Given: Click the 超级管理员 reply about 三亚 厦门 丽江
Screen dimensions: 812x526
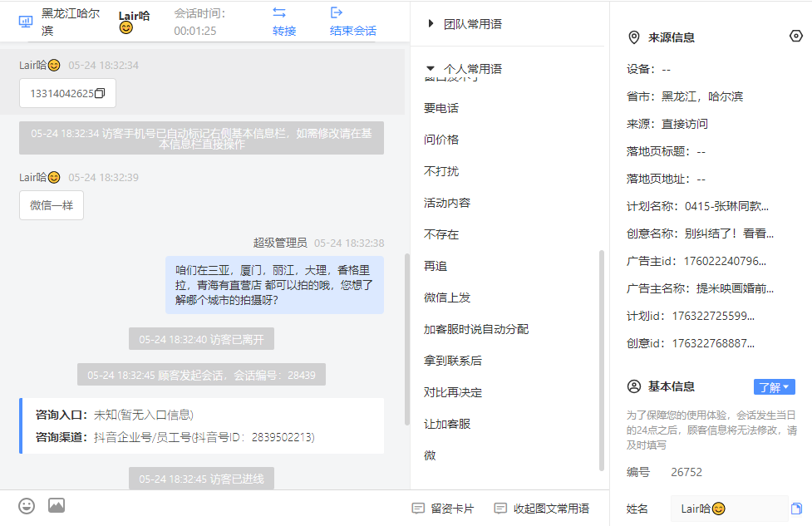Looking at the screenshot, I should pos(274,285).
